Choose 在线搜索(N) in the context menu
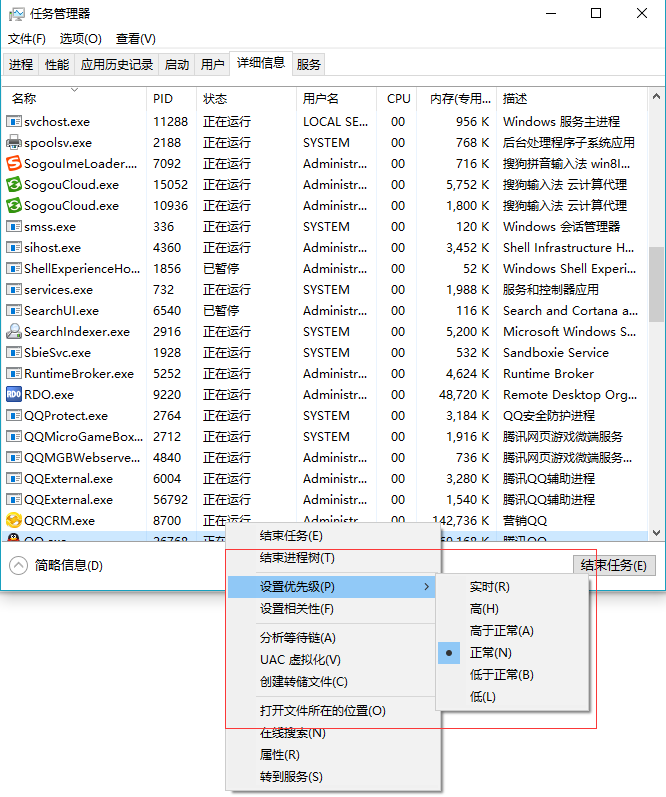This screenshot has height=797, width=666. point(333,732)
